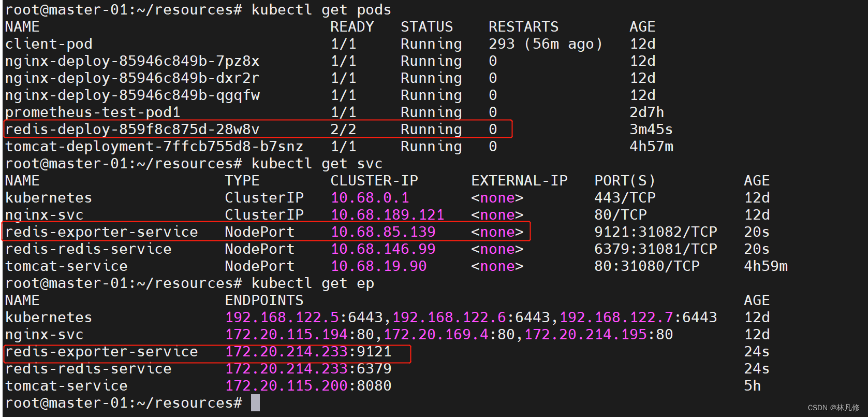Select pod name nginx-deploy-85946c849b-7pz8x
Screen dimensions: 868x417
click(x=132, y=61)
